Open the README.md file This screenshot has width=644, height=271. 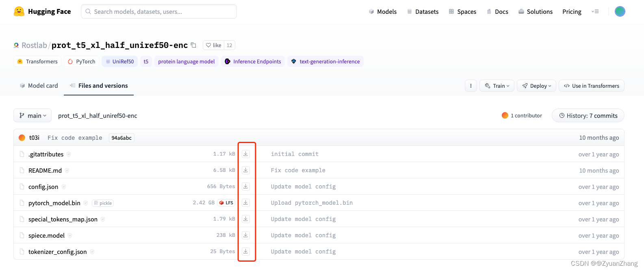[x=45, y=170]
